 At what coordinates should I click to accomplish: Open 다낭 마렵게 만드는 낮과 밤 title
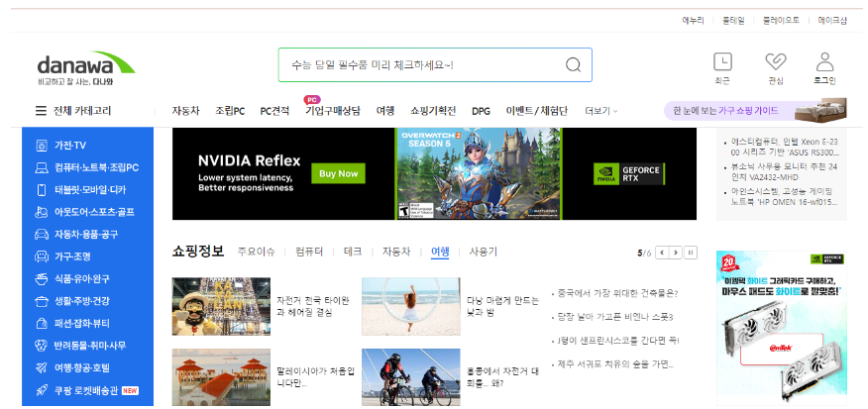[502, 306]
